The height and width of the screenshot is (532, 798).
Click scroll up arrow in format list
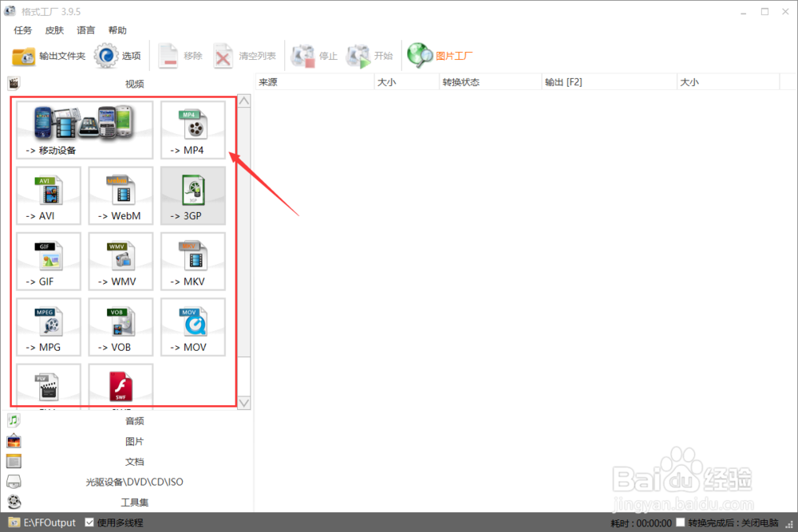click(x=244, y=100)
